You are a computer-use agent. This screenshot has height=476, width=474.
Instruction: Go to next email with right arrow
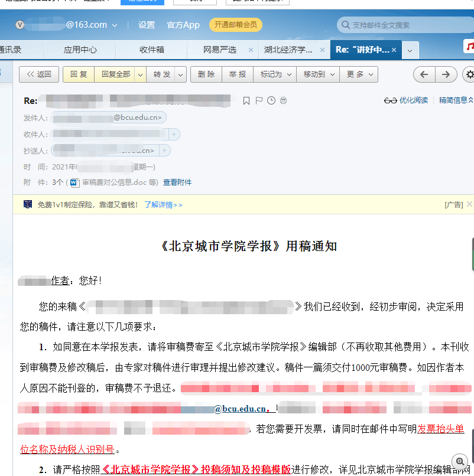pos(446,74)
